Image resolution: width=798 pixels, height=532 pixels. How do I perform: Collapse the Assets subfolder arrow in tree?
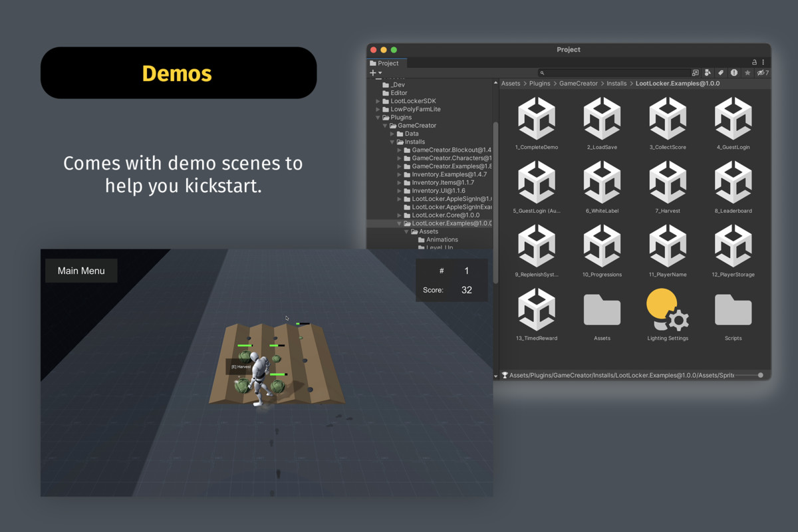click(x=406, y=231)
